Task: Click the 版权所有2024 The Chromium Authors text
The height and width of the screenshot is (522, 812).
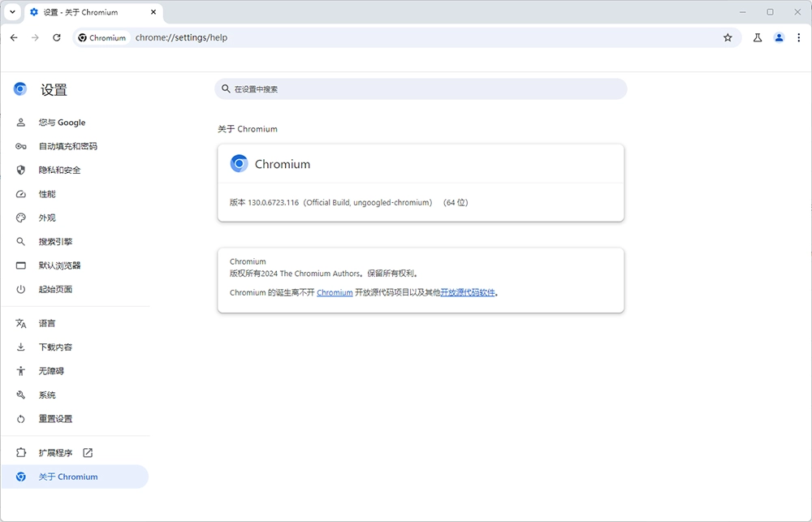Action: (x=324, y=274)
